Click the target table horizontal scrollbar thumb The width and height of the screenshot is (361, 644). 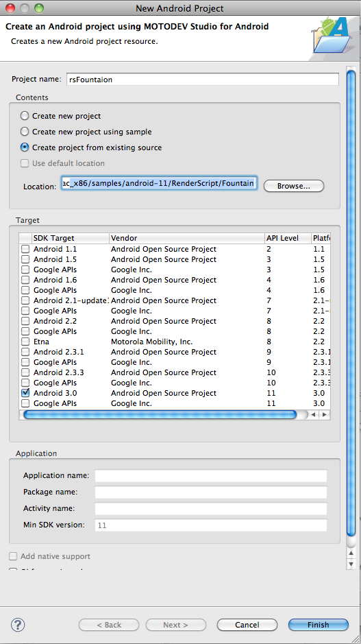[x=160, y=414]
